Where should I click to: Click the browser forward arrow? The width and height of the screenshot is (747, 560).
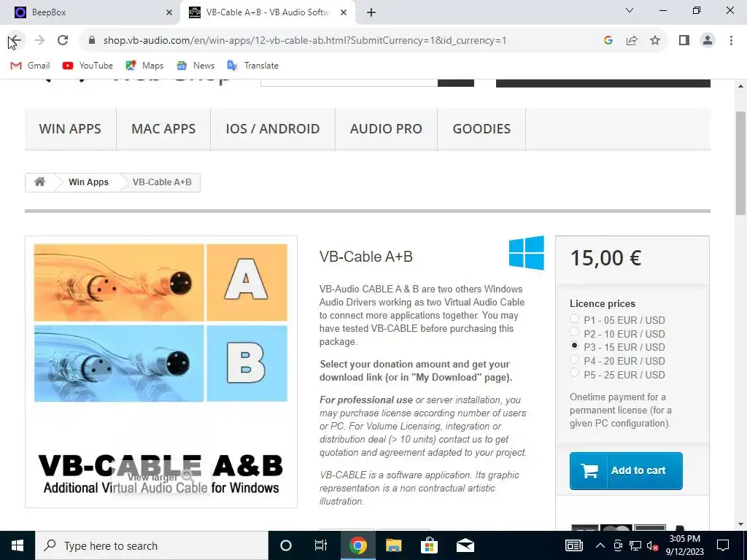click(39, 41)
